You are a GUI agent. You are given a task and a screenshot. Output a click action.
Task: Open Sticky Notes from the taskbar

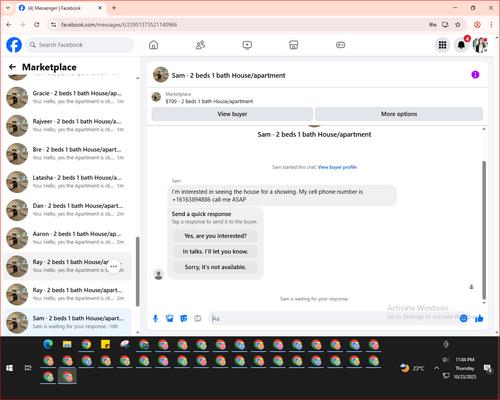point(105,344)
